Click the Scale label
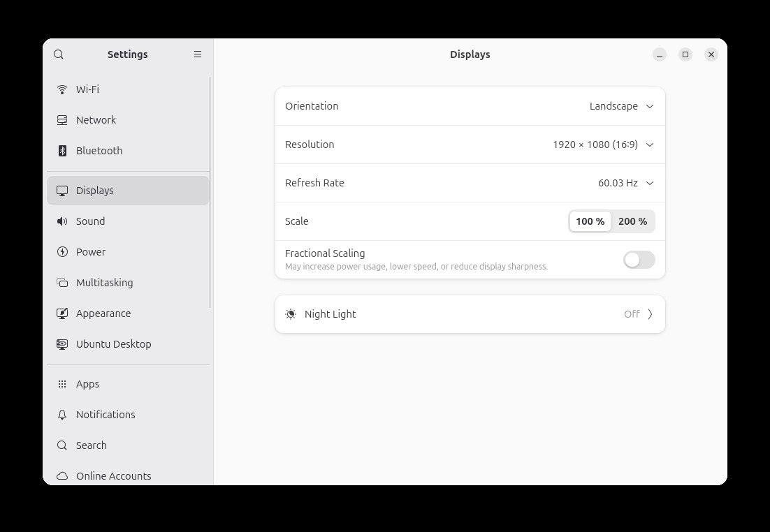Image resolution: width=770 pixels, height=532 pixels. (x=296, y=221)
